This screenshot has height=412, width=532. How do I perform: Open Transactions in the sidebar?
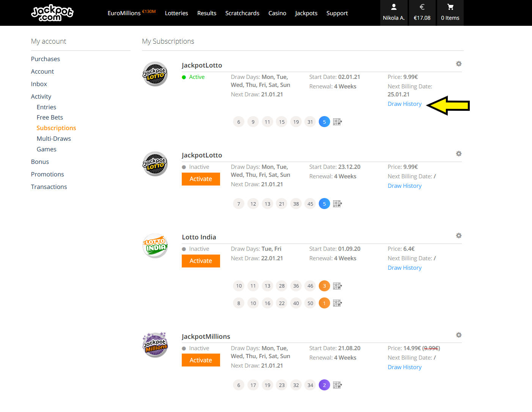(49, 187)
